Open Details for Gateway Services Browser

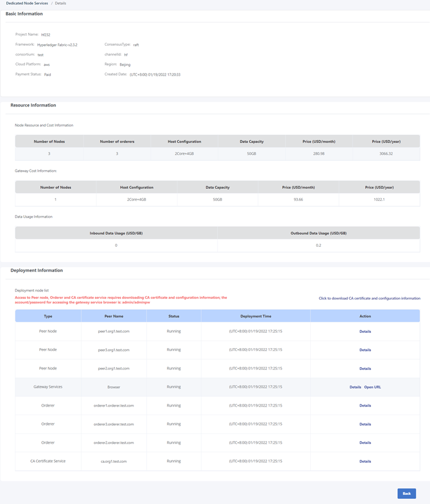[355, 387]
